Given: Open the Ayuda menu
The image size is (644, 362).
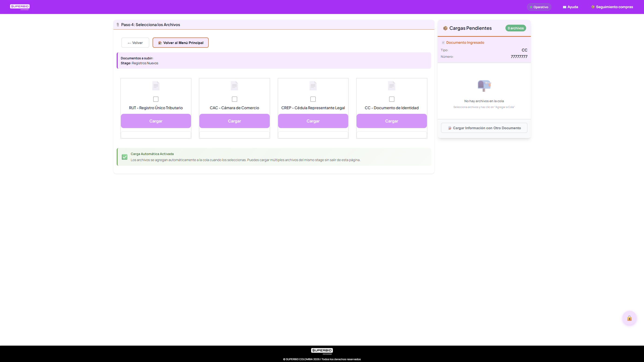Looking at the screenshot, I should tap(570, 7).
